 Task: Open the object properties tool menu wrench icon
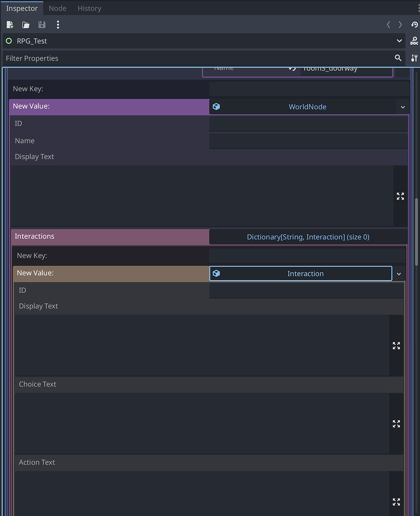pyautogui.click(x=414, y=58)
